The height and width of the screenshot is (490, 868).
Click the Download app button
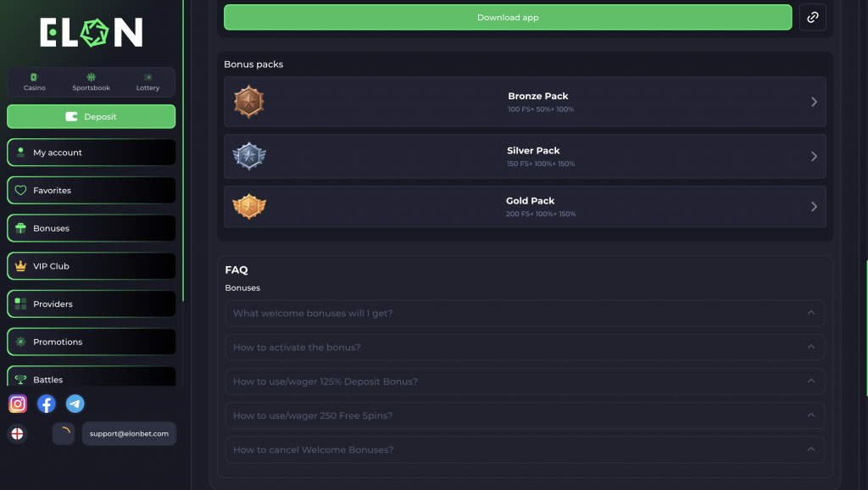pos(508,17)
